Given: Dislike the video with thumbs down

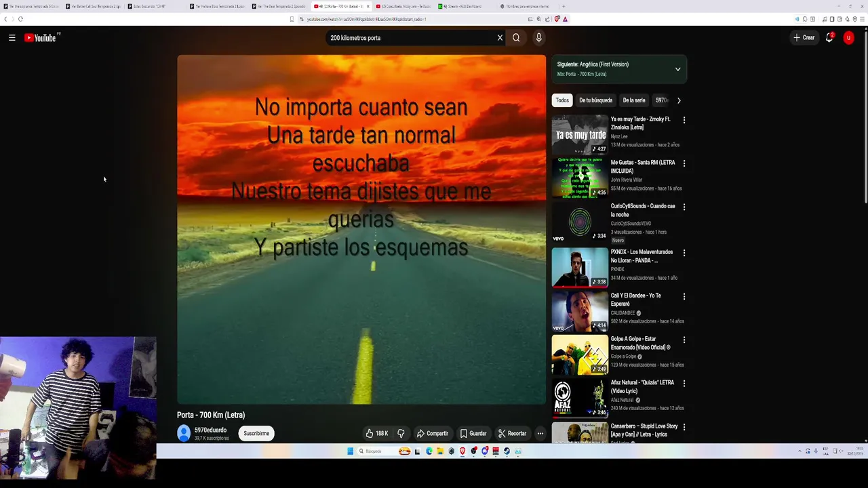Looking at the screenshot, I should [x=401, y=434].
